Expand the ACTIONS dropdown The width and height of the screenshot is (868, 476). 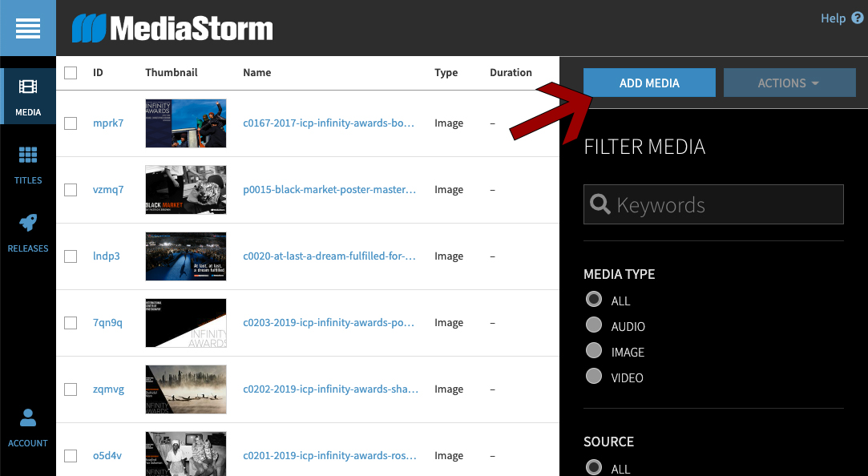tap(789, 83)
